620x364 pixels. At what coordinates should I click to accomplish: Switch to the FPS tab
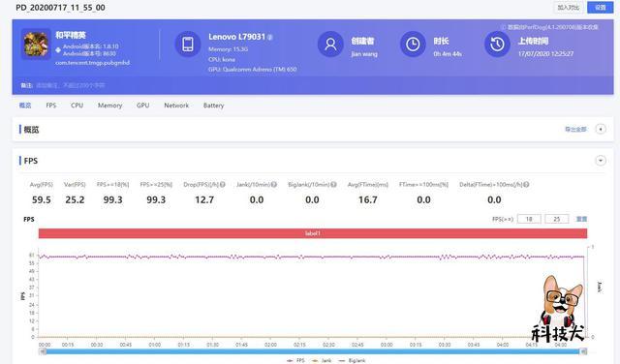[x=51, y=106]
